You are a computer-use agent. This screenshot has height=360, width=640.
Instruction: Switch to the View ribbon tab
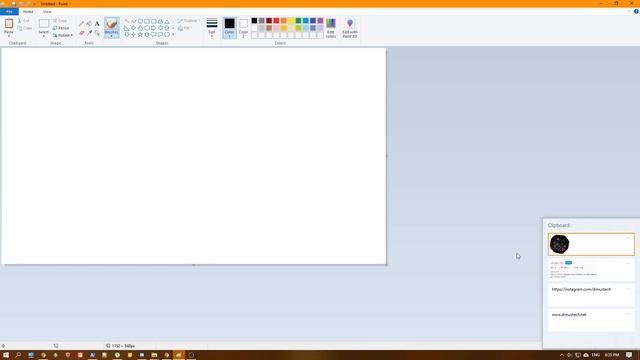tap(47, 12)
